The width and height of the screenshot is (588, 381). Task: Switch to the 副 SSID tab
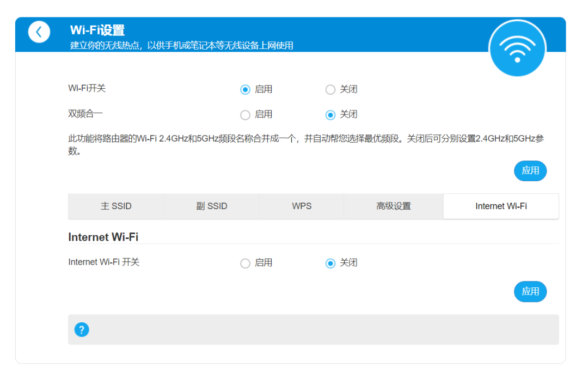coord(212,206)
